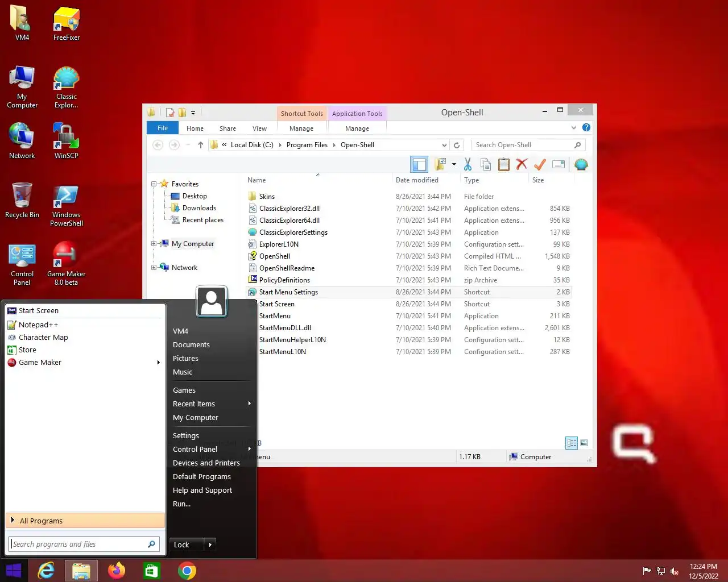Click the Refresh button beside address bar
Viewport: 728px width, 582px height.
tap(457, 145)
